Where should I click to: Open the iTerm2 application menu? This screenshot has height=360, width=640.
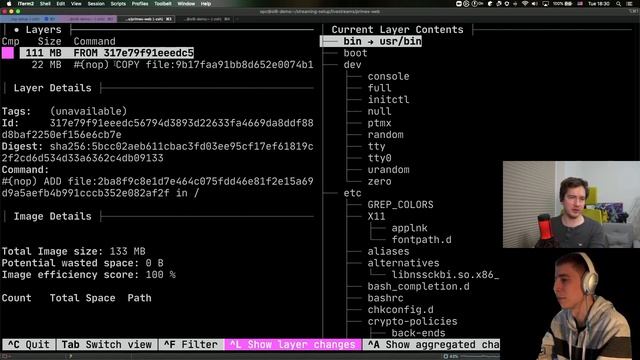[x=26, y=4]
